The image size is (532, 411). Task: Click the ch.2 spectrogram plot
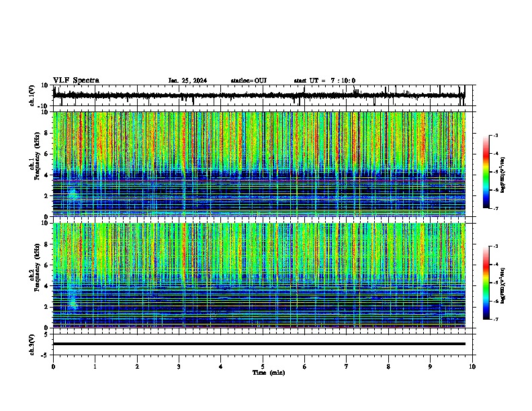point(259,275)
